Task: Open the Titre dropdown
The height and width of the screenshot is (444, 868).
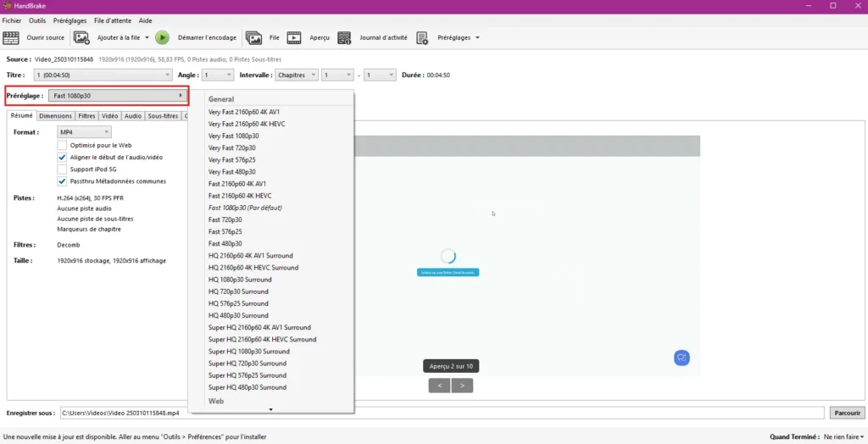Action: point(103,75)
